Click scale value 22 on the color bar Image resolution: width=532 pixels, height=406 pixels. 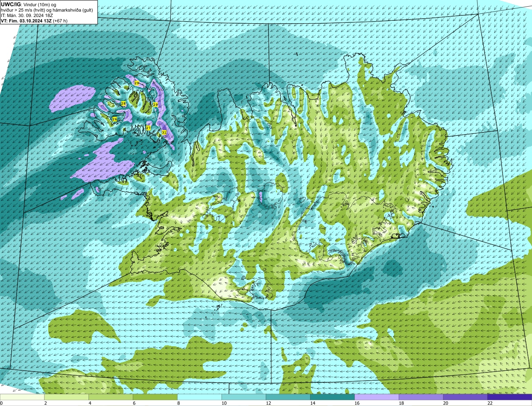click(490, 403)
